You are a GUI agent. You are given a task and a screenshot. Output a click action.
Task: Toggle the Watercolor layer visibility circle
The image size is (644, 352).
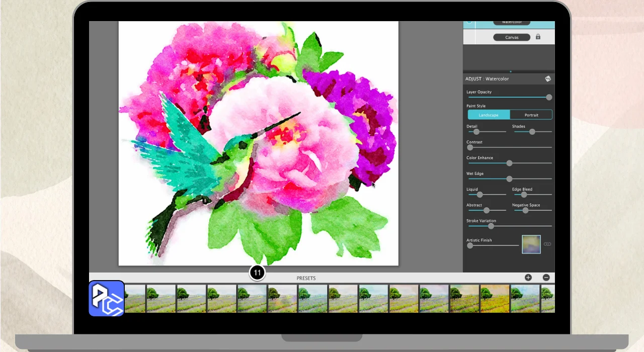pyautogui.click(x=469, y=22)
